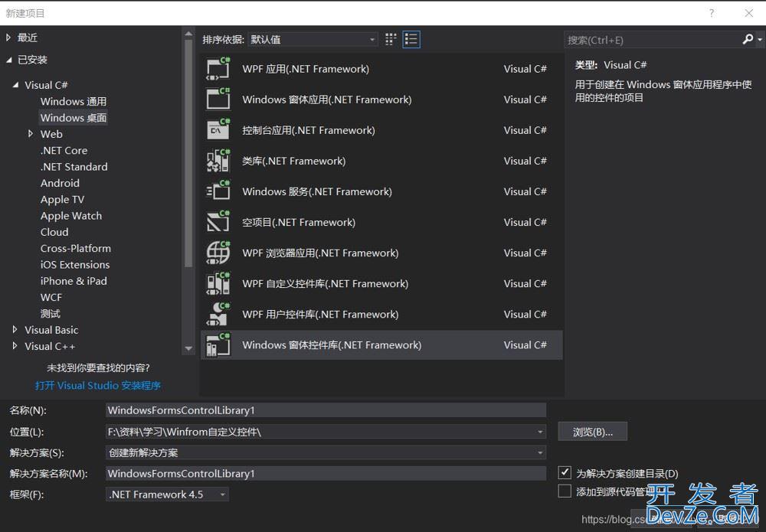Click the search magnifier icon
Screen dimensions: 766x532
(x=748, y=39)
